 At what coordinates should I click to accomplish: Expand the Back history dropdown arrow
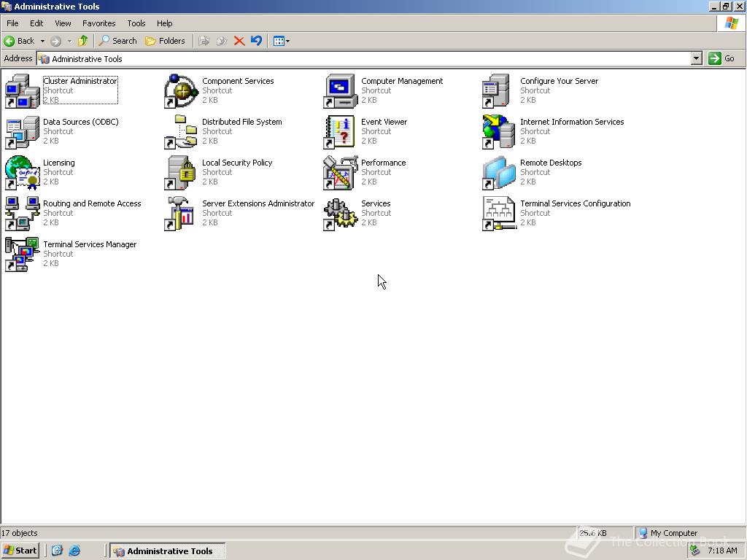coord(42,41)
